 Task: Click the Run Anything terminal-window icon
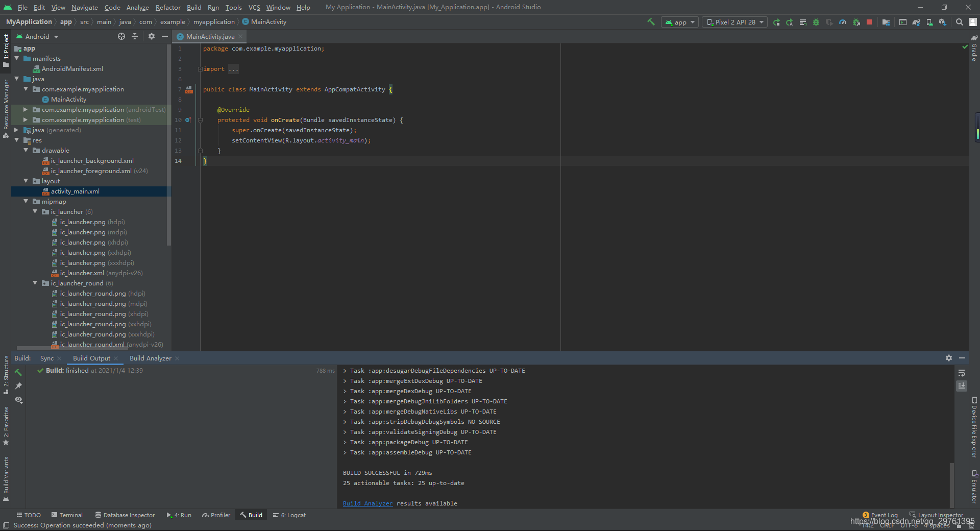click(903, 22)
